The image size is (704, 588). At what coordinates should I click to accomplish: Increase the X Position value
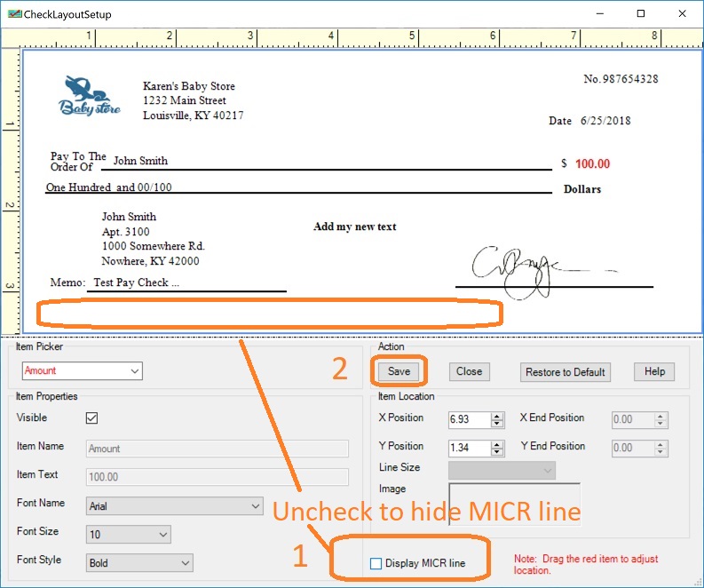pyautogui.click(x=496, y=417)
